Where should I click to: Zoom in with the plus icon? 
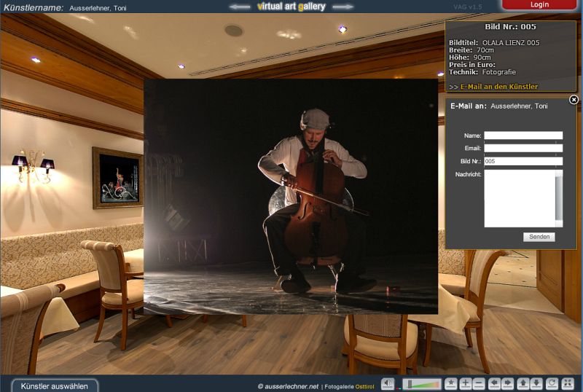click(x=466, y=384)
